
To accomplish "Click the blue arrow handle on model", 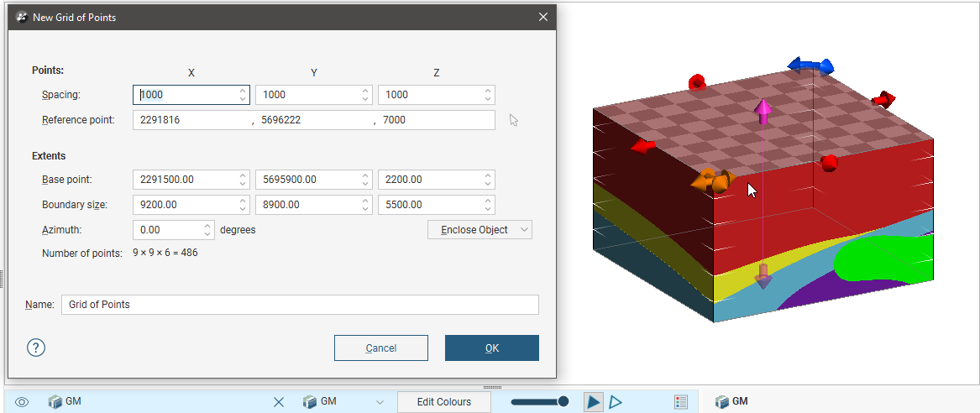I will coord(810,65).
